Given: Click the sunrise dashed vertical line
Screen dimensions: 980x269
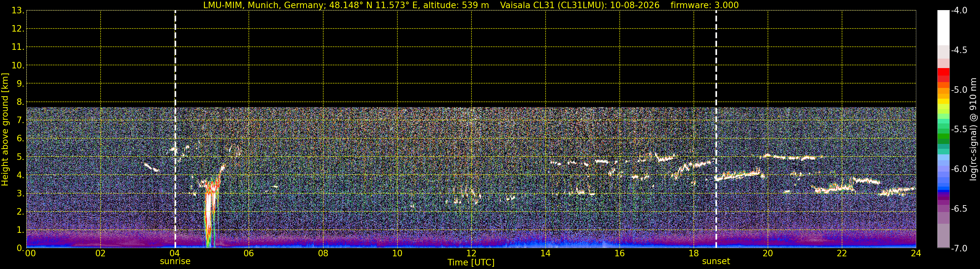Looking at the screenshot, I should [175, 129].
